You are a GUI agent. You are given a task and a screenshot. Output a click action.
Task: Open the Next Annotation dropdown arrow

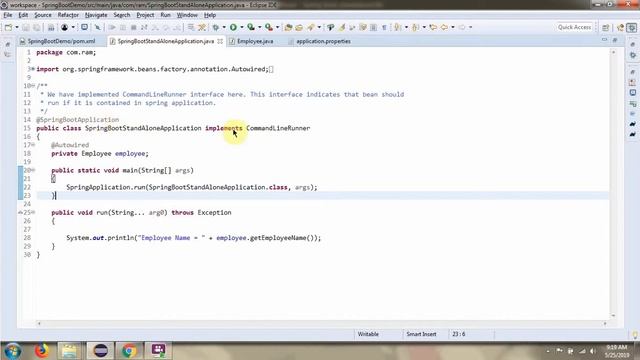click(406, 27)
